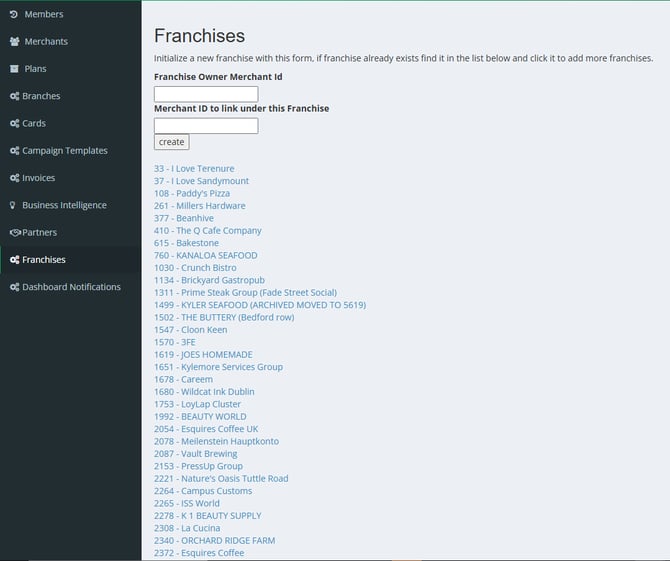Select the Franchises sidebar item

pyautogui.click(x=44, y=260)
